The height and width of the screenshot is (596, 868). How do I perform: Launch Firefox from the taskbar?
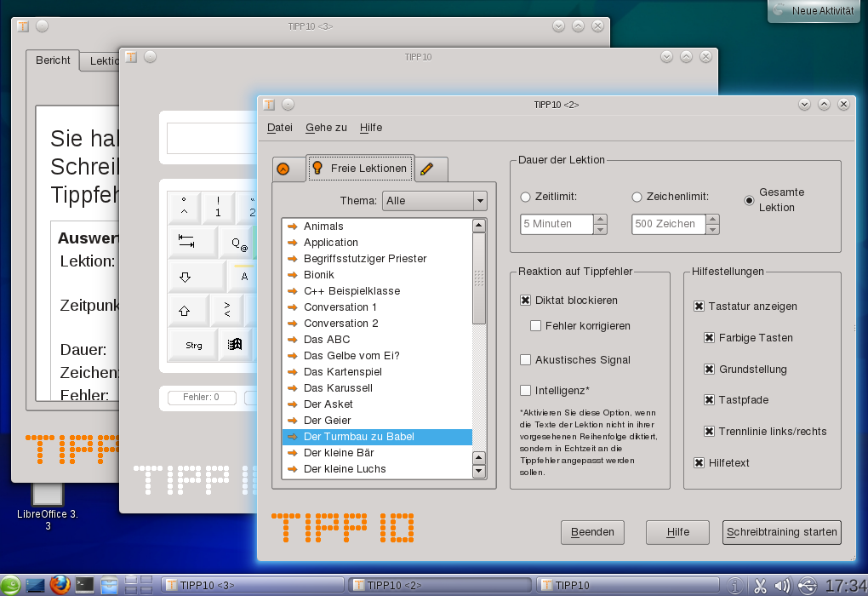pyautogui.click(x=60, y=585)
